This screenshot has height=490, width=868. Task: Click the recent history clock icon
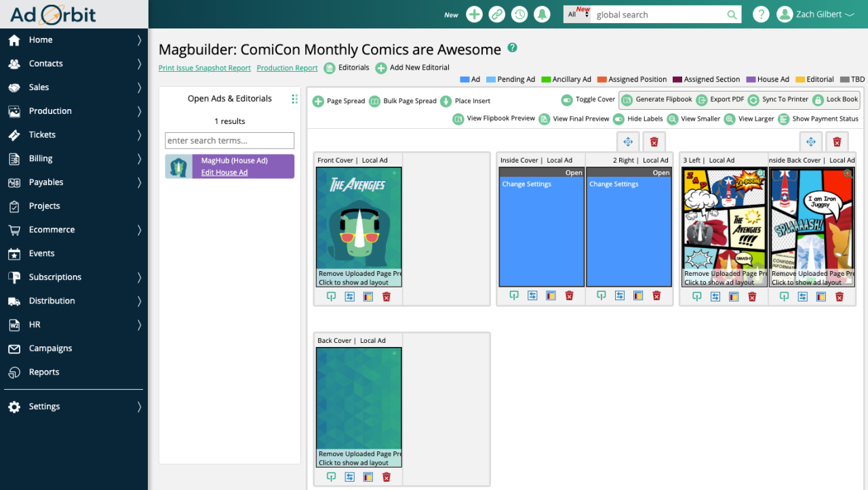click(519, 14)
